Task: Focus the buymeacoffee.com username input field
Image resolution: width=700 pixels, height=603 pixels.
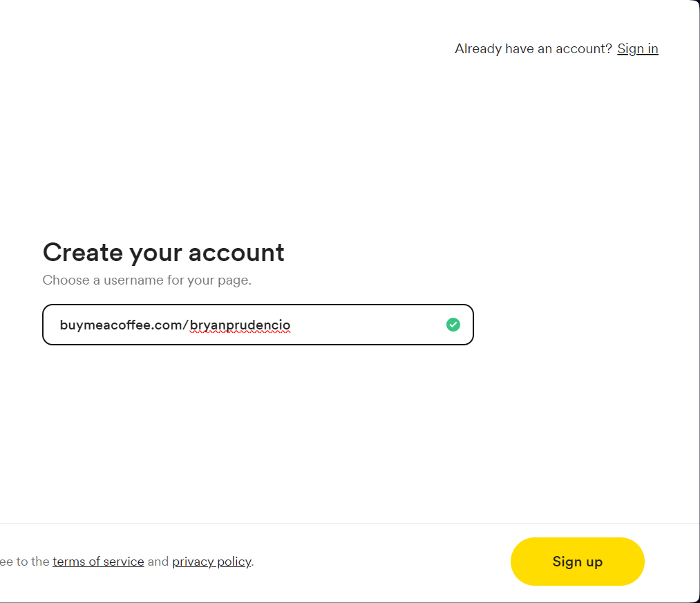Action: click(x=258, y=325)
